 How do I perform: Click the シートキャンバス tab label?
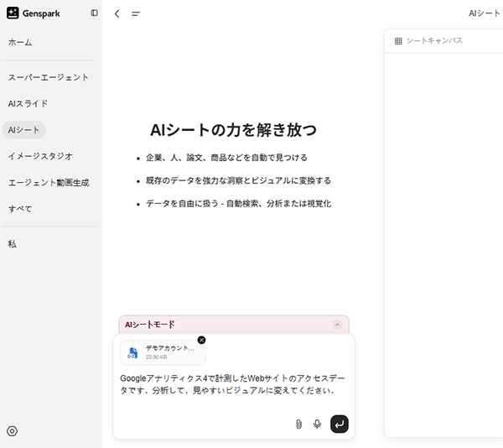434,40
